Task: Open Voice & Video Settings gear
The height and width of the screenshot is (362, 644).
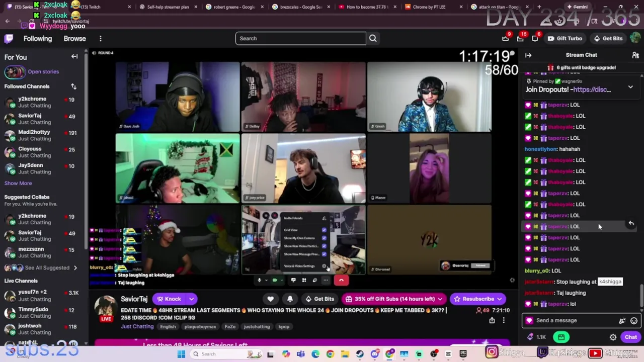Action: (324, 266)
